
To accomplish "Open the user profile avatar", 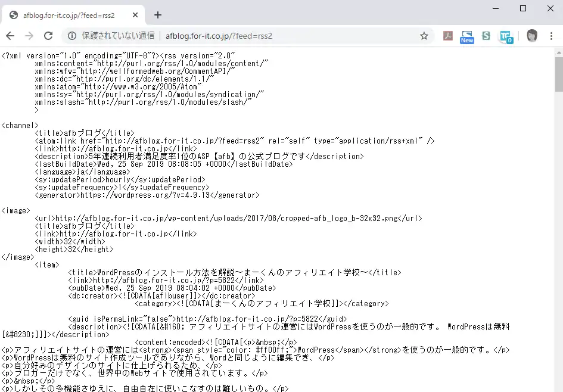I will (x=532, y=36).
